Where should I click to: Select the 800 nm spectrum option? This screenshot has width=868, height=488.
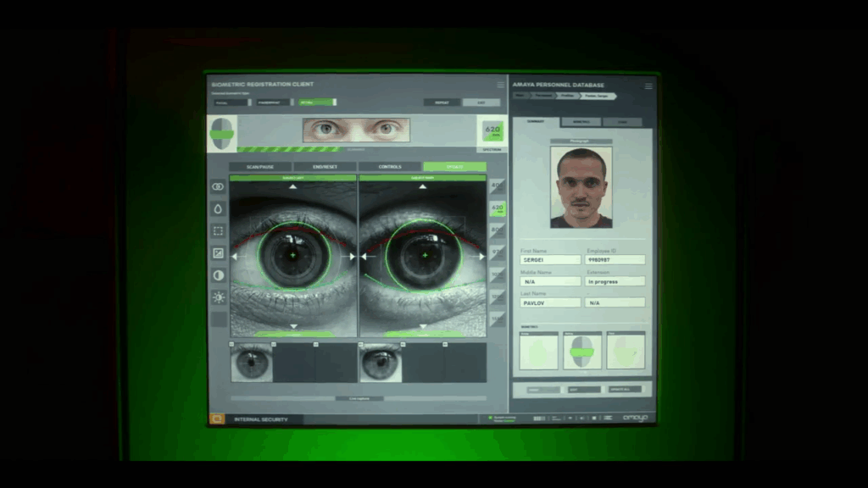point(497,230)
